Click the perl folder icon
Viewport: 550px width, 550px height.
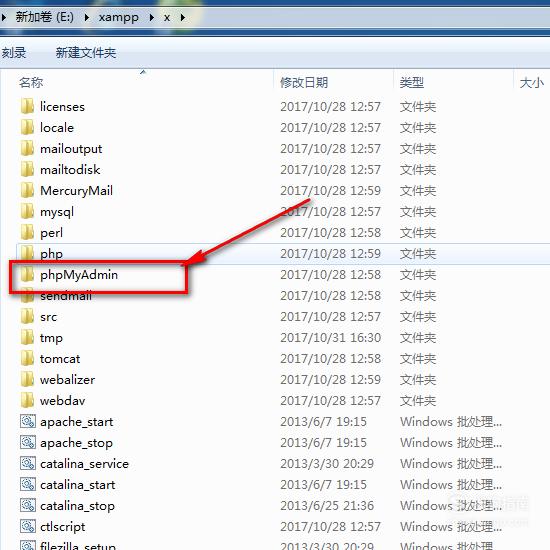27,233
